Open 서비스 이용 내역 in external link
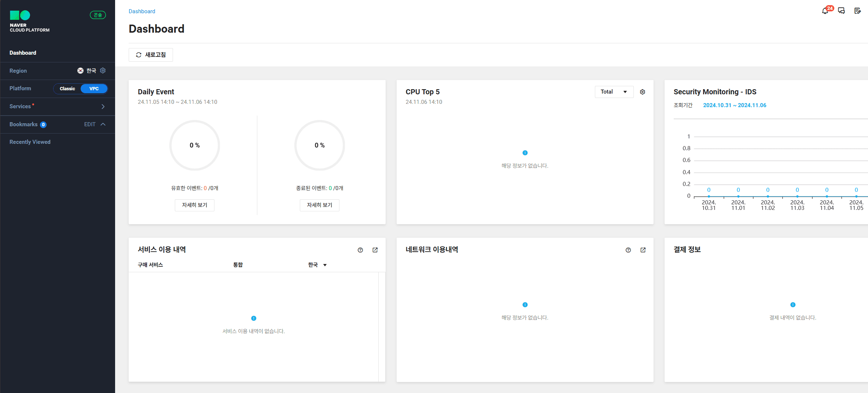This screenshot has width=868, height=393. click(x=375, y=250)
